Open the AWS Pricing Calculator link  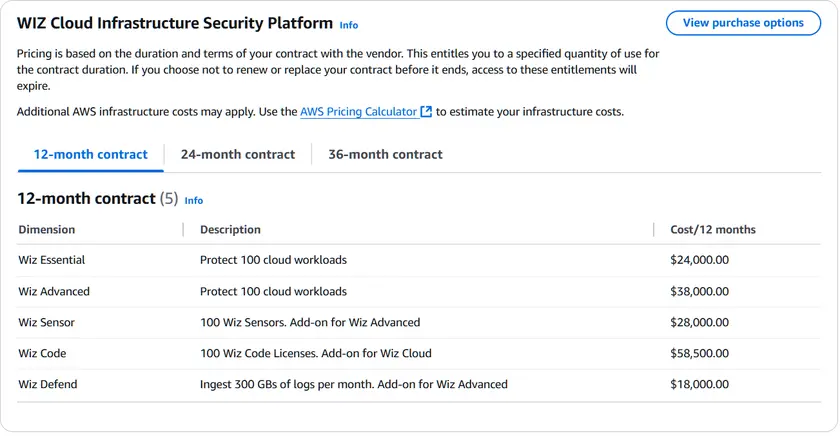click(358, 112)
